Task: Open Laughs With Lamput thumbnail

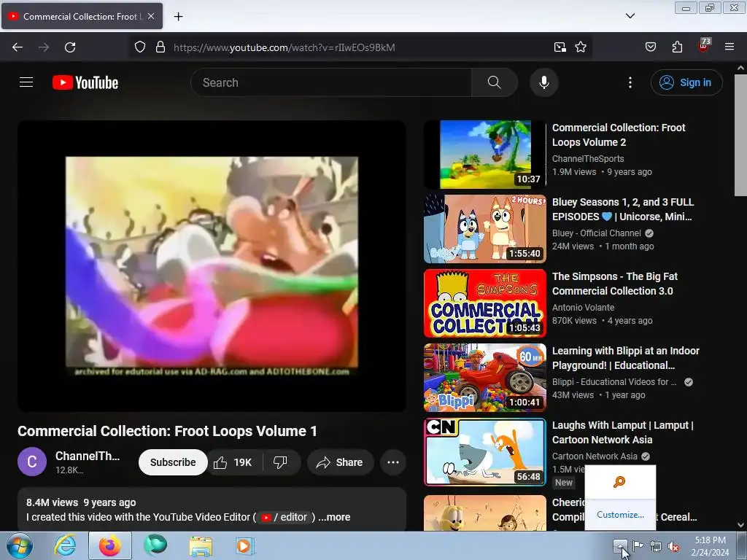Action: pyautogui.click(x=485, y=452)
